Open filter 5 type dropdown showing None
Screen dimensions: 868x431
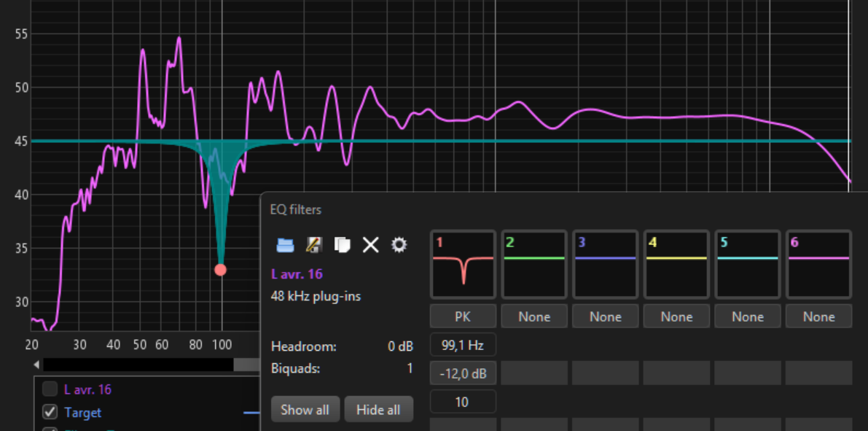coord(748,317)
